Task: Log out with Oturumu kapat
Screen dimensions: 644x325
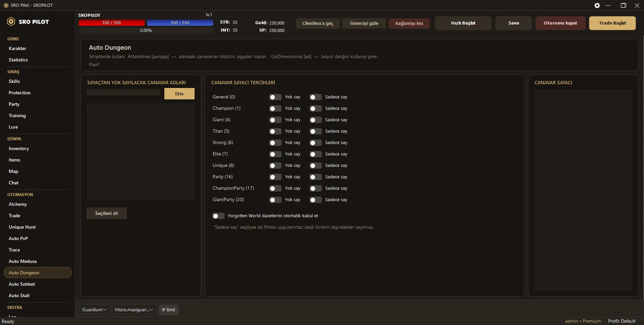Action: pyautogui.click(x=560, y=23)
